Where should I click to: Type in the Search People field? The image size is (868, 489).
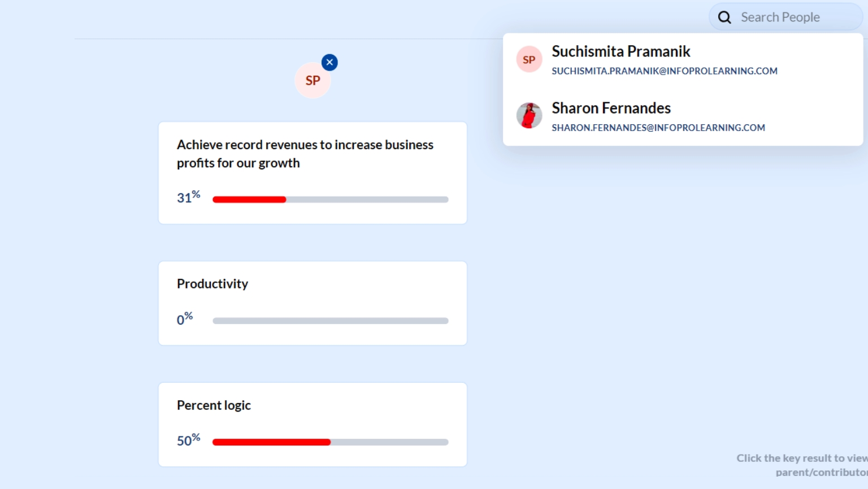[x=791, y=18]
